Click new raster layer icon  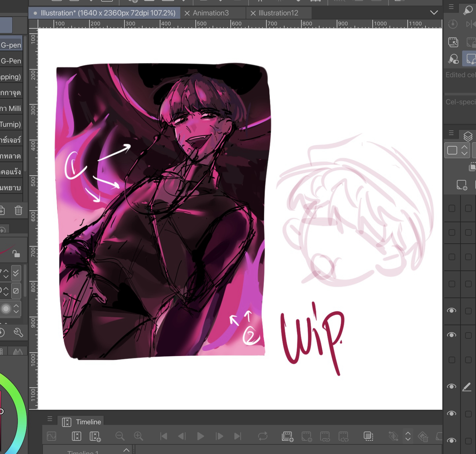pos(461,185)
